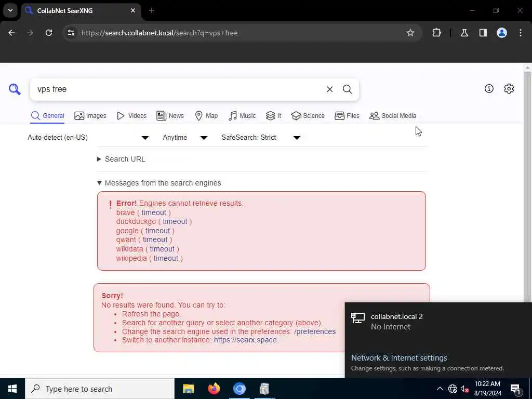Screen dimensions: 532x399
Task: Open the Auto-detect (en-US) language dropdown
Action: 88,137
